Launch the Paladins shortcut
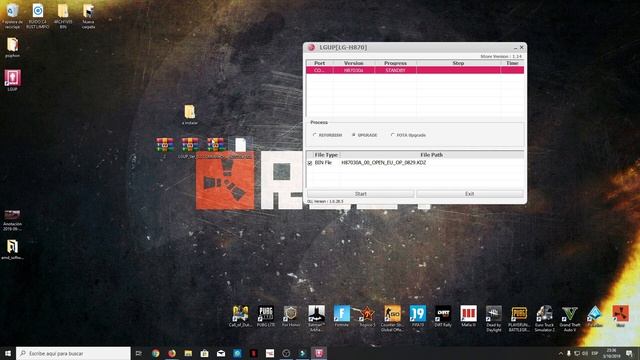 click(x=595, y=316)
